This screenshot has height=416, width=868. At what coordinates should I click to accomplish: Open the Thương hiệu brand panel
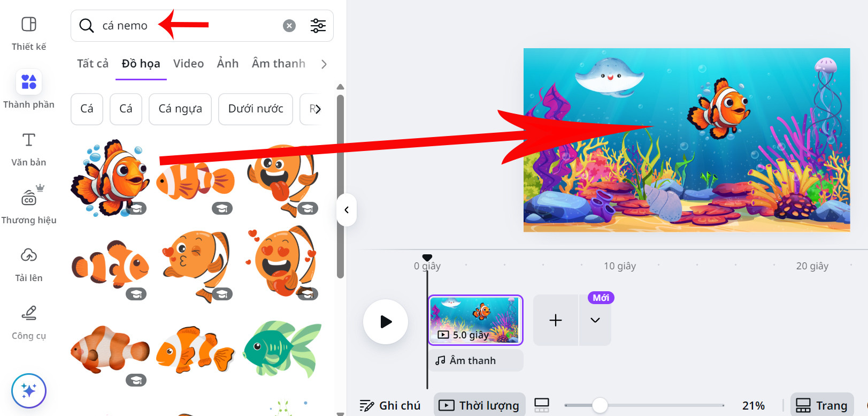point(29,206)
